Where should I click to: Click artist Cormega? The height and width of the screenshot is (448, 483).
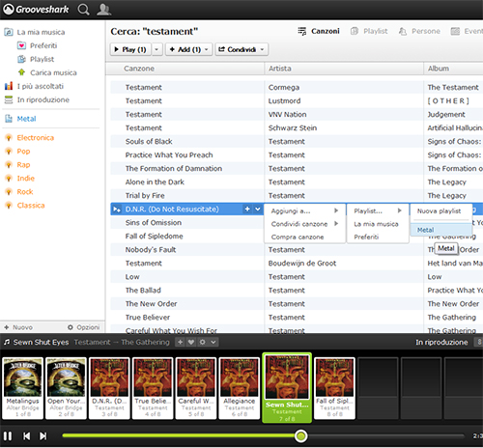tap(284, 88)
